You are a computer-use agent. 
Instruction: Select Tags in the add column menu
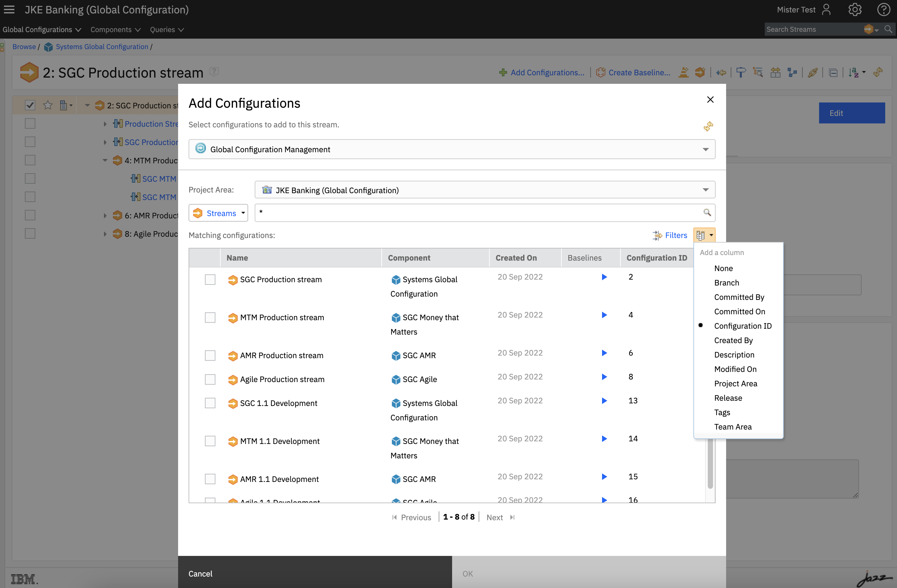tap(722, 413)
